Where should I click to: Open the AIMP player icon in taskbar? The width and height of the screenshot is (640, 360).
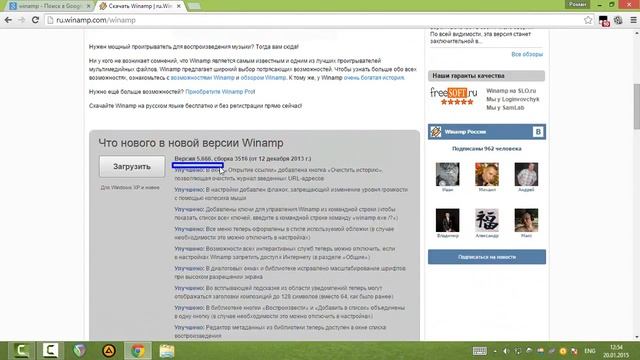(x=109, y=351)
